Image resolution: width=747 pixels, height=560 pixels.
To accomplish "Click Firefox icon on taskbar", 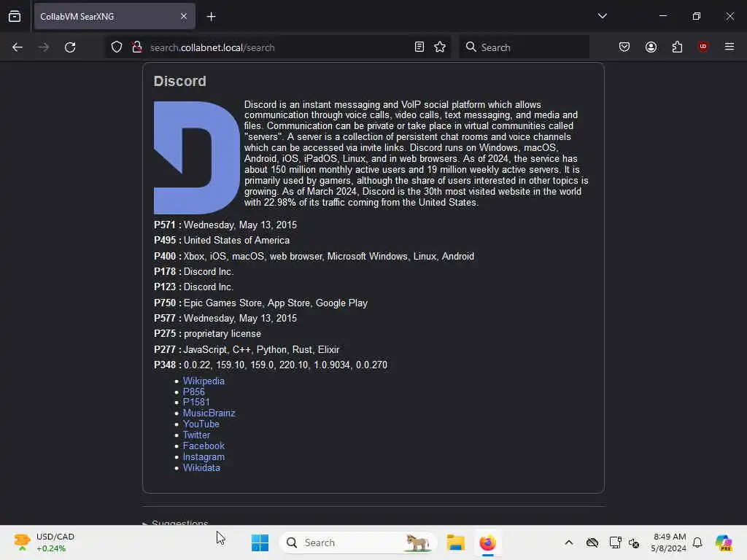I will (487, 542).
